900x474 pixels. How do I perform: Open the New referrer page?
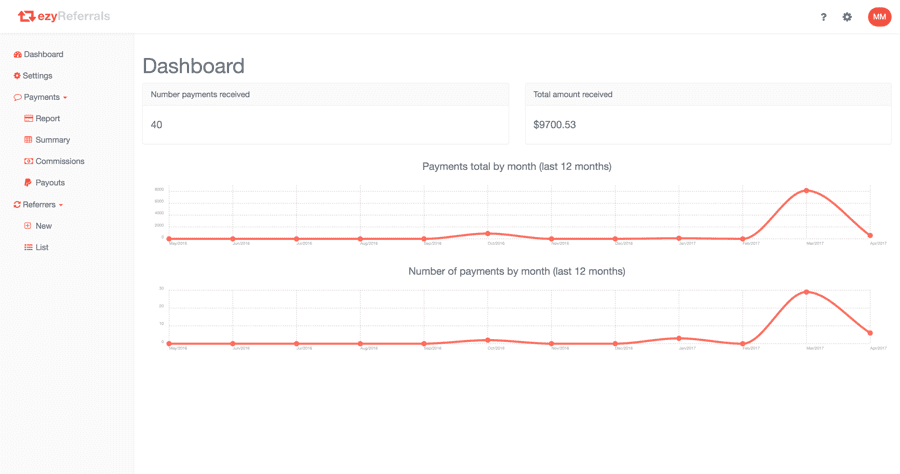tap(44, 226)
